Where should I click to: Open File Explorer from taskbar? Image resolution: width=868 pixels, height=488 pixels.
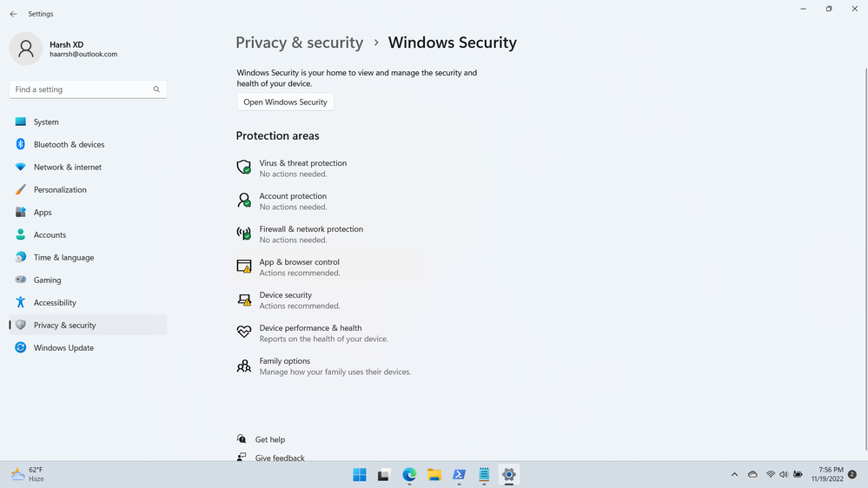point(434,475)
